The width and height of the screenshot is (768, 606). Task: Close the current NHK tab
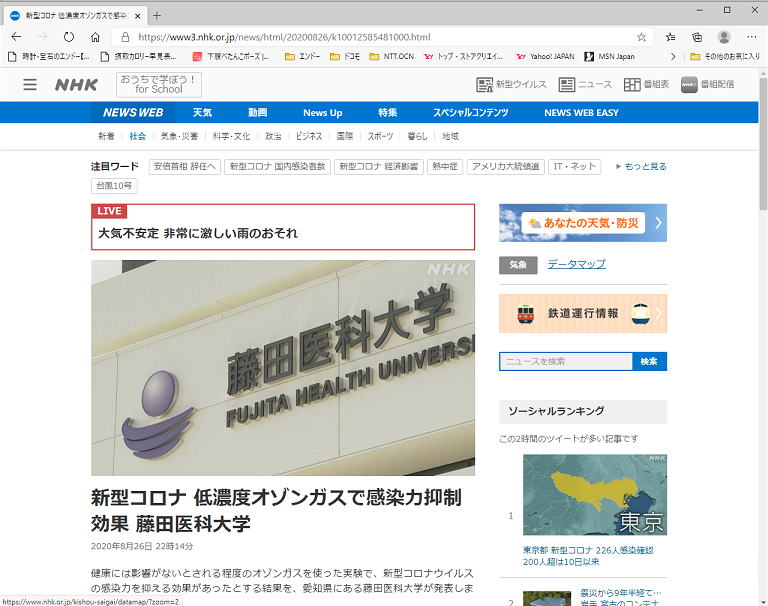click(138, 16)
